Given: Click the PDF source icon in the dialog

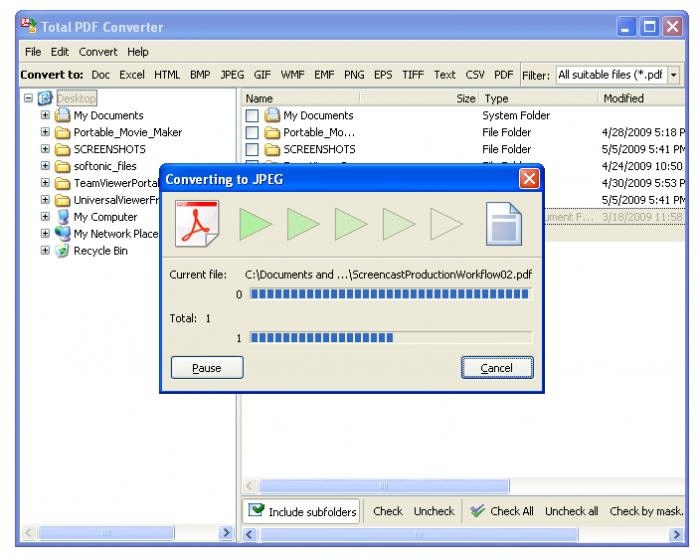Looking at the screenshot, I should click(196, 223).
